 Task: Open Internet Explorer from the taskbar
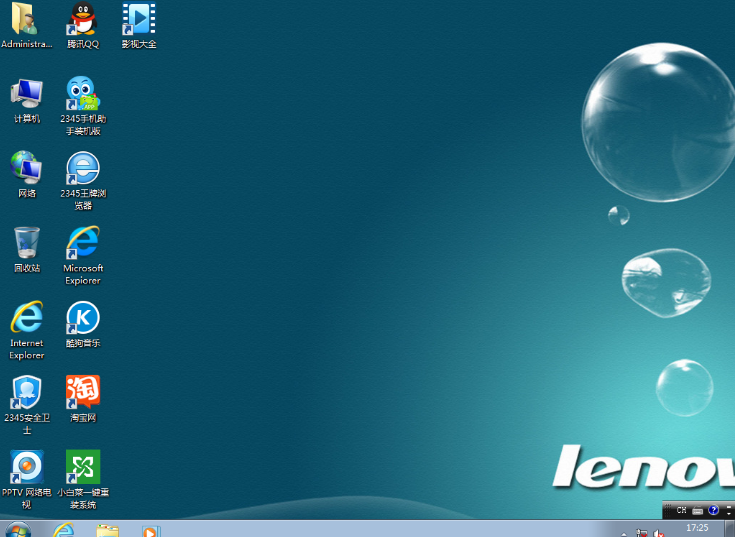coord(63,530)
